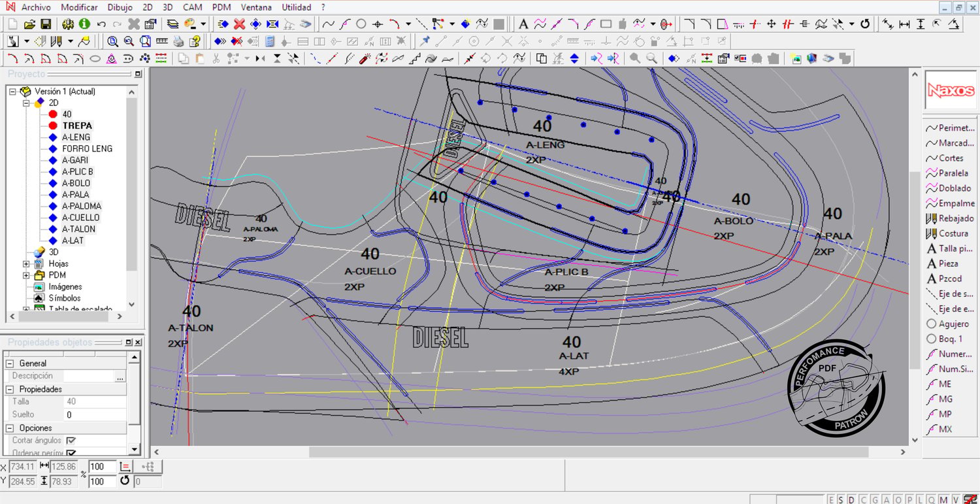Expand the Hojas tree node
980x504 pixels.
tap(26, 263)
